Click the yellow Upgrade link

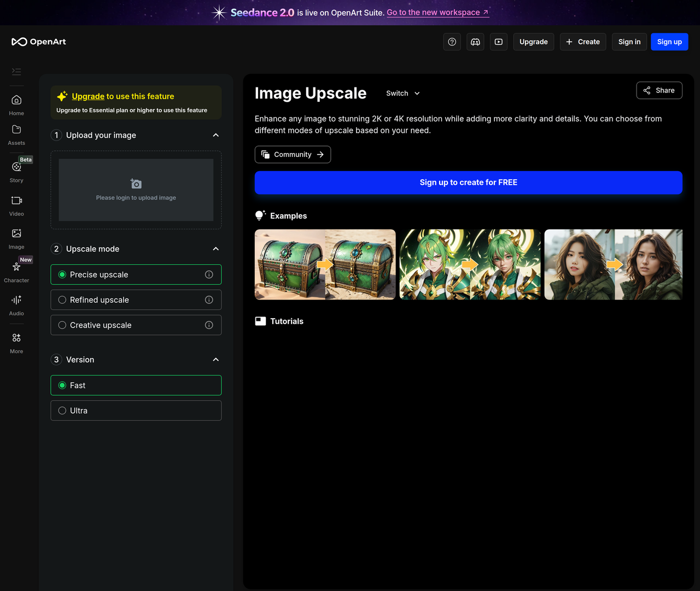88,96
